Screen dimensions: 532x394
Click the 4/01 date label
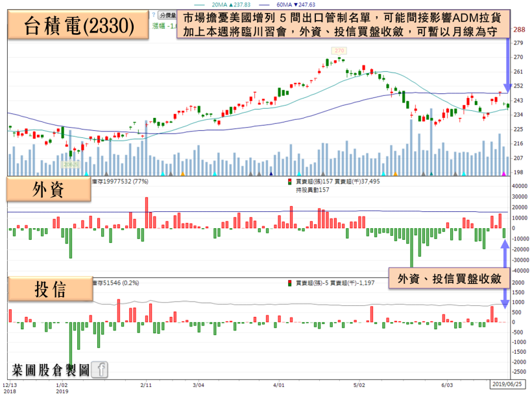pyautogui.click(x=279, y=385)
